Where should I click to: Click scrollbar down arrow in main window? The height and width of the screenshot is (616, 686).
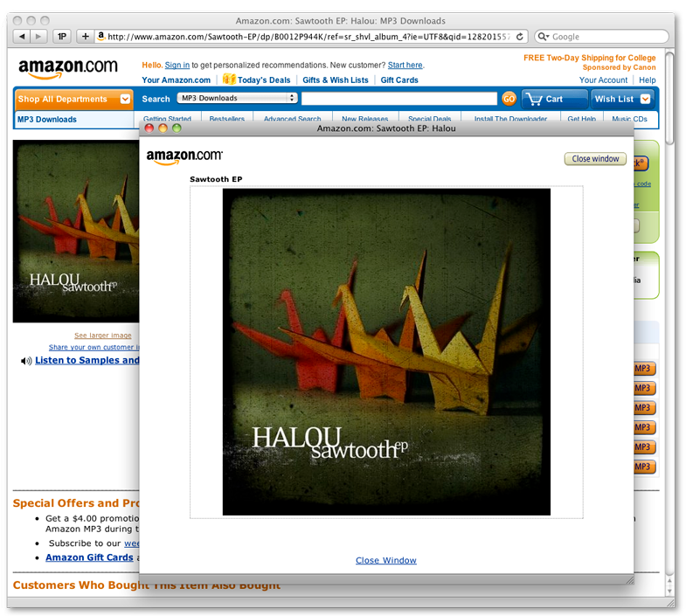point(669,591)
